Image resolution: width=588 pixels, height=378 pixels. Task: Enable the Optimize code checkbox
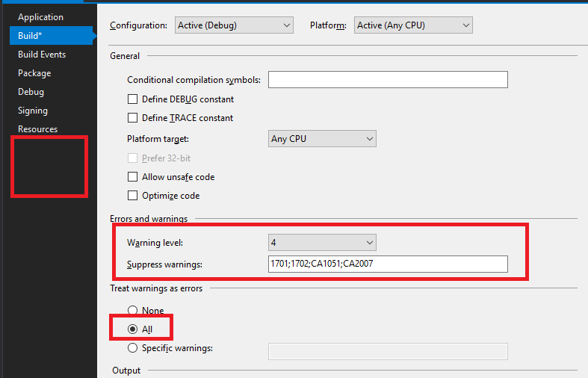[x=133, y=196]
